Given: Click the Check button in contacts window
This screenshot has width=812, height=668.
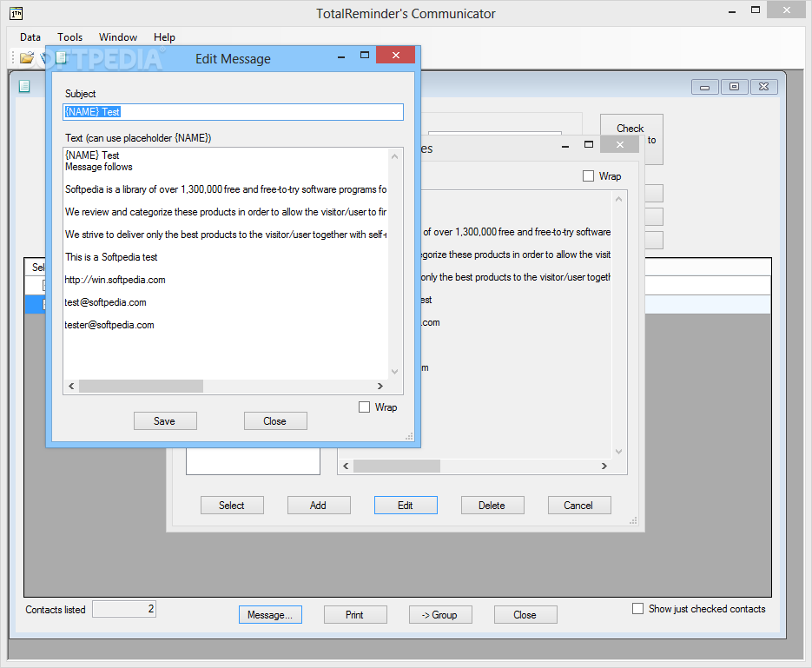Looking at the screenshot, I should tap(631, 139).
